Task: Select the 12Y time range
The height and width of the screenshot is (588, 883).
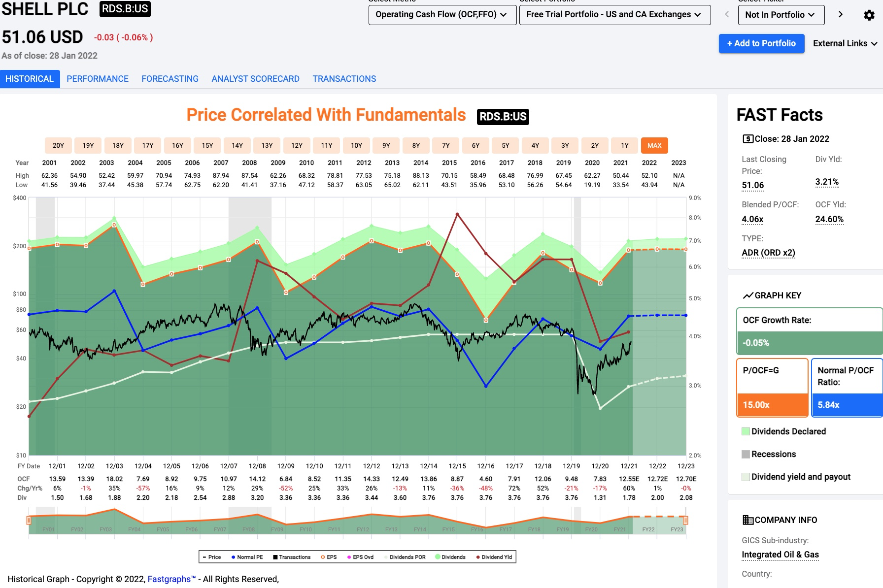Action: tap(297, 145)
